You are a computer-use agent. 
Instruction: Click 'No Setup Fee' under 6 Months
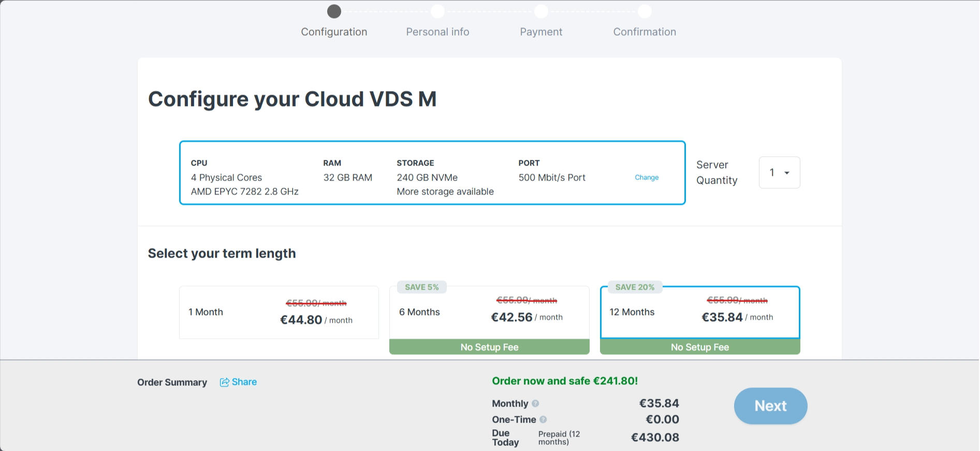click(x=489, y=347)
